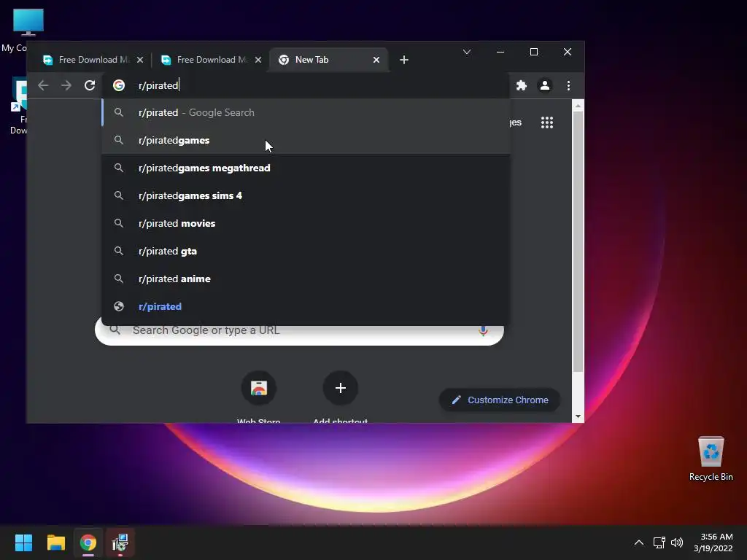Screen dimensions: 747x560
Task: Choose r/piratedgames sims 4 suggestion
Action: click(x=306, y=195)
